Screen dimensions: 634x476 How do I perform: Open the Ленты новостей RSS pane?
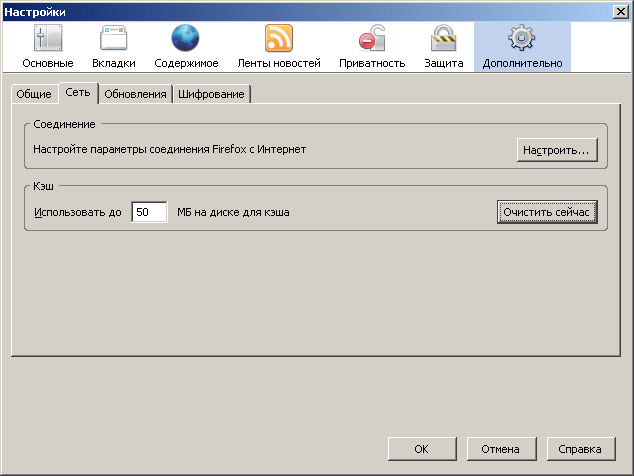tap(279, 47)
